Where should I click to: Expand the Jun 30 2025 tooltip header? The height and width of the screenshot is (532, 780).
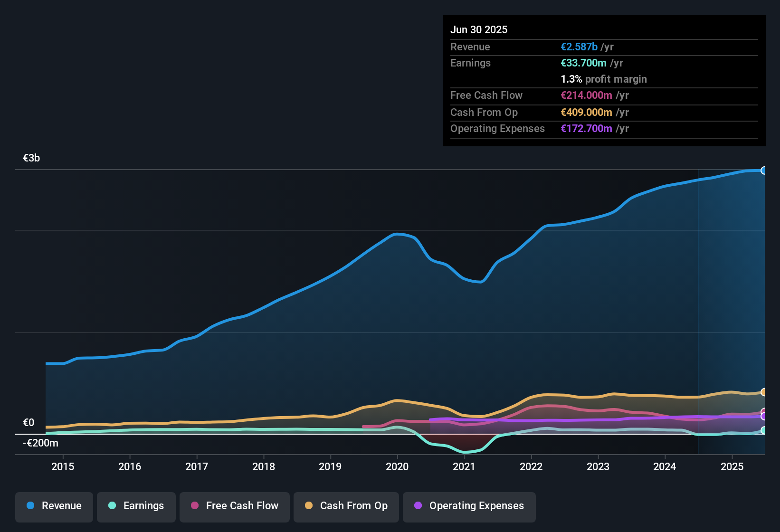tap(479, 29)
